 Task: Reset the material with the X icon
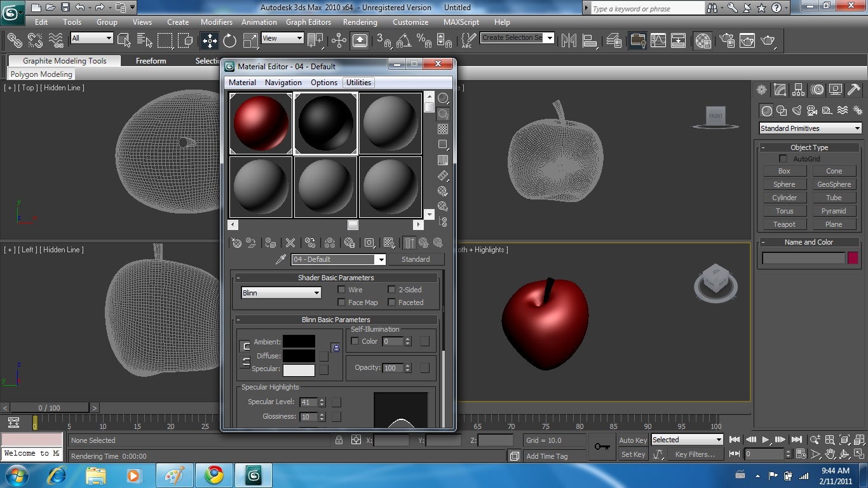tap(290, 243)
